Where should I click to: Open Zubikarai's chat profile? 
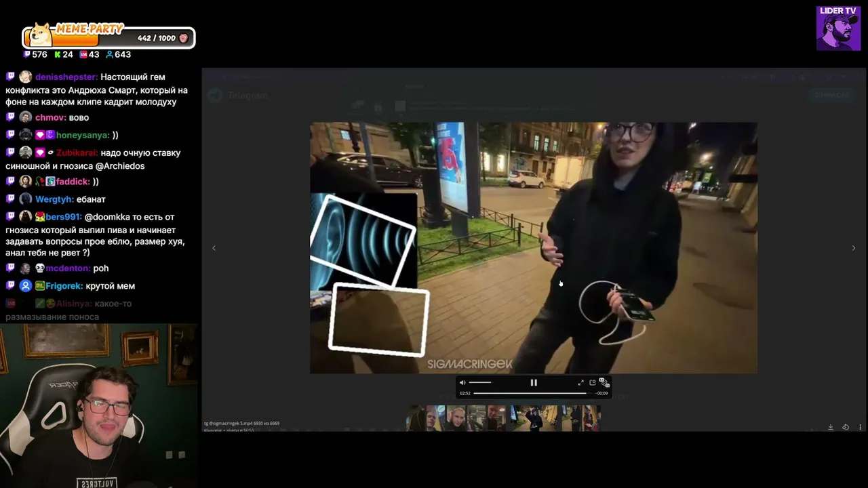pyautogui.click(x=77, y=152)
